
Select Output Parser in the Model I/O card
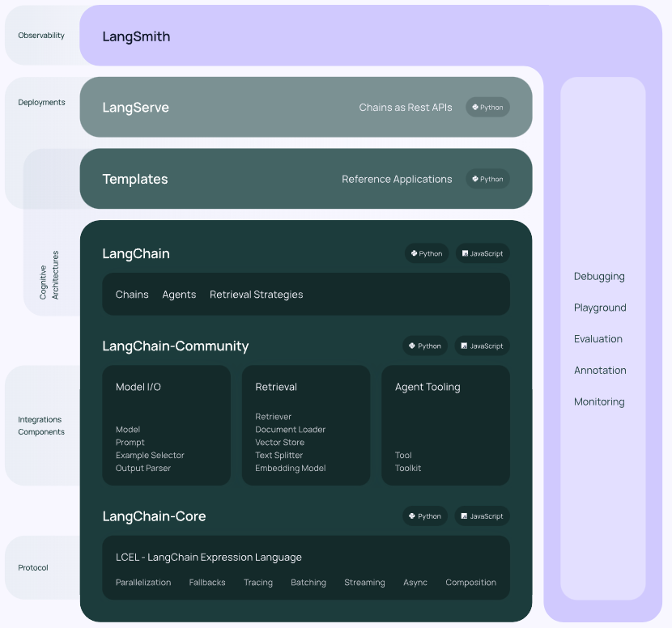(143, 468)
